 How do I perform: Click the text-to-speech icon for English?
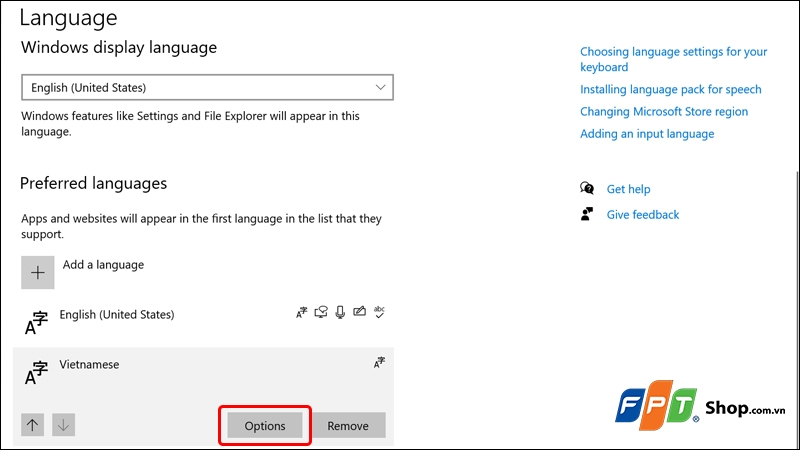321,312
